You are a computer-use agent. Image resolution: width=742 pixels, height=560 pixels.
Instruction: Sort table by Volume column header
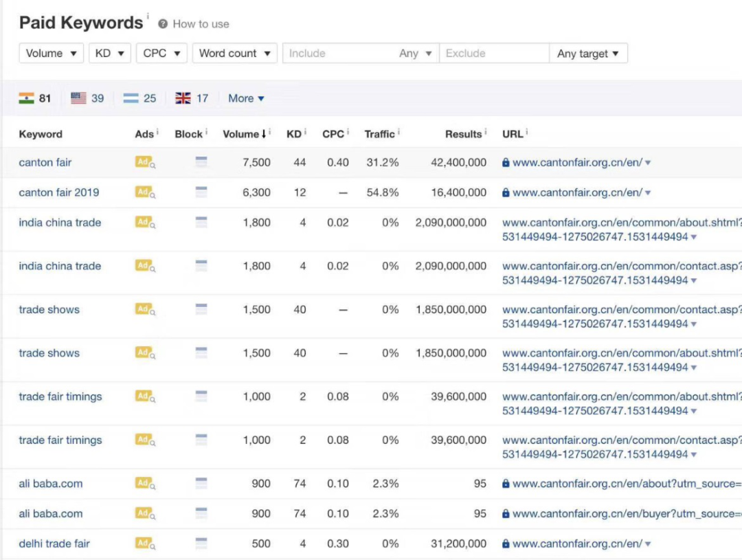(242, 134)
